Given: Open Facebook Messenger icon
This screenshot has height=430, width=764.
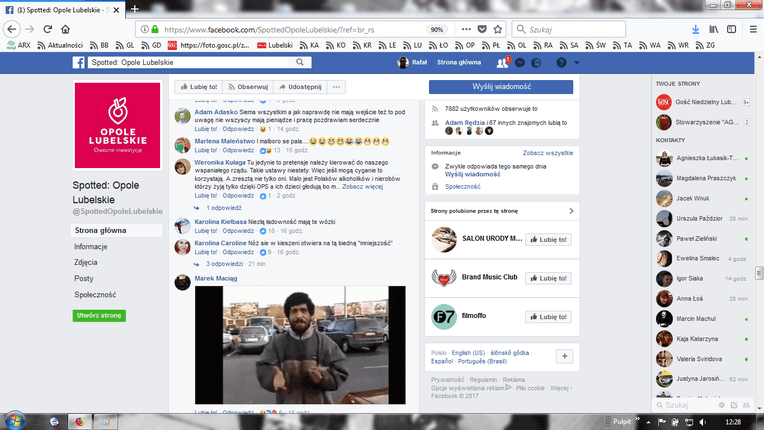Looking at the screenshot, I should (x=520, y=63).
